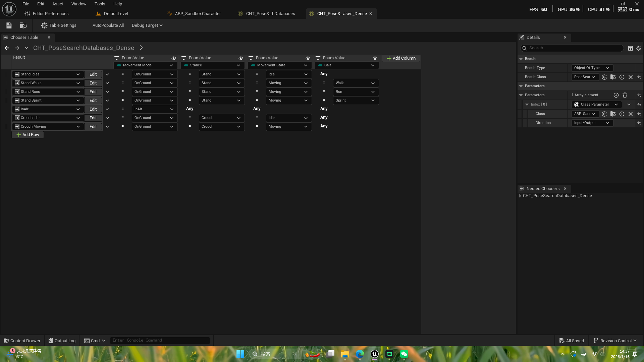The width and height of the screenshot is (644, 362).
Task: Collapse the Index [0] parameter entry
Action: [527, 105]
